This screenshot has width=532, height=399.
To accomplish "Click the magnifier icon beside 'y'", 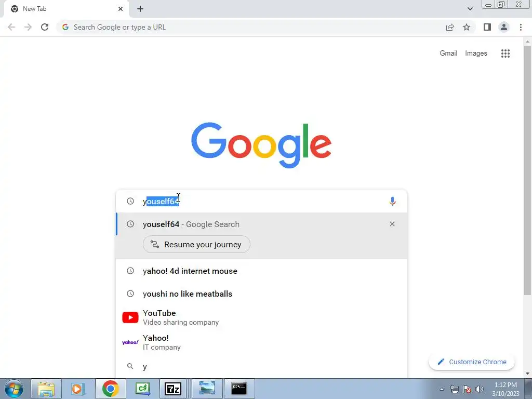I will (x=130, y=366).
